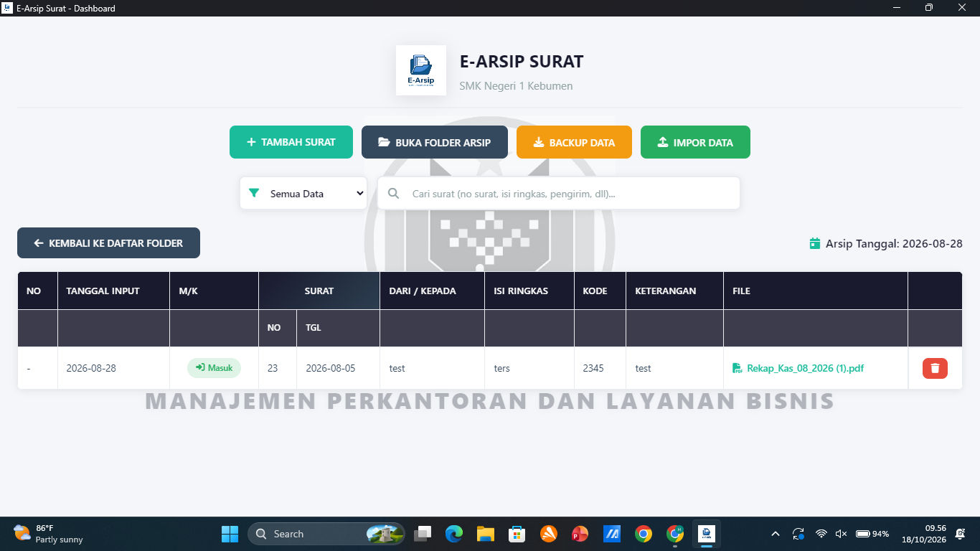This screenshot has width=980, height=551.
Task: Click the Backup Data button
Action: click(574, 142)
